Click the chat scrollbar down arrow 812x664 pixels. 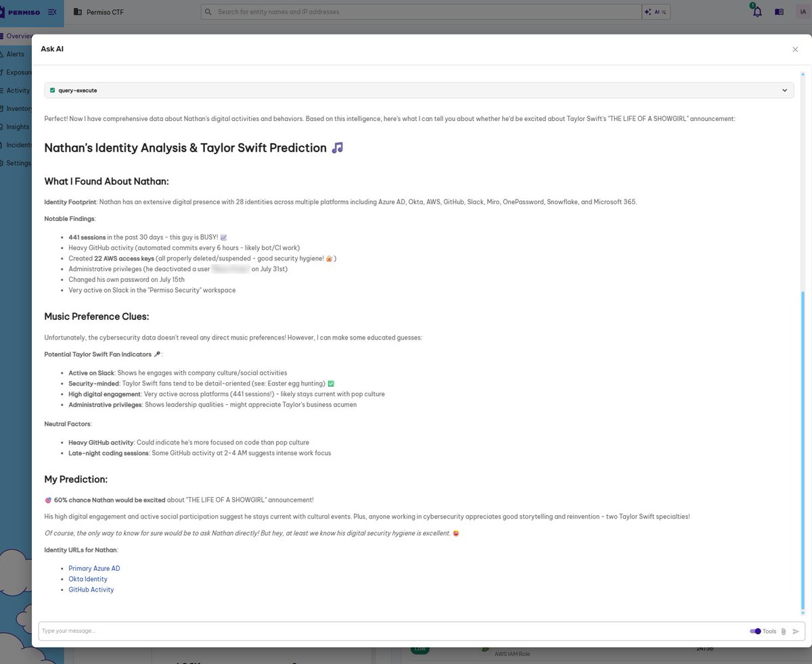(x=803, y=612)
